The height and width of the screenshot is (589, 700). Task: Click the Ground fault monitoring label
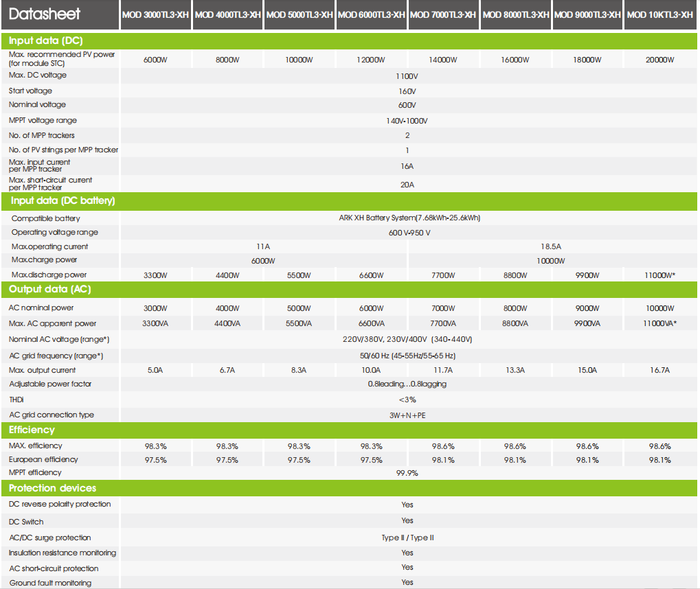50,583
